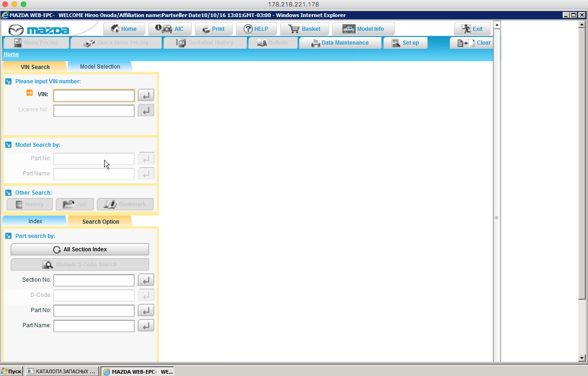The width and height of the screenshot is (588, 376).
Task: Open Model Info
Action: click(x=363, y=29)
